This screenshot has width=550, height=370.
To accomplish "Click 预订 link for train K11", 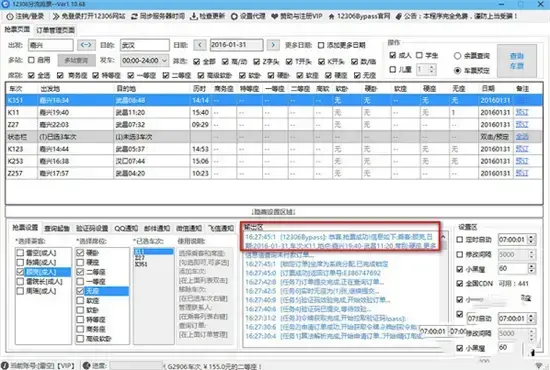I will tap(522, 112).
